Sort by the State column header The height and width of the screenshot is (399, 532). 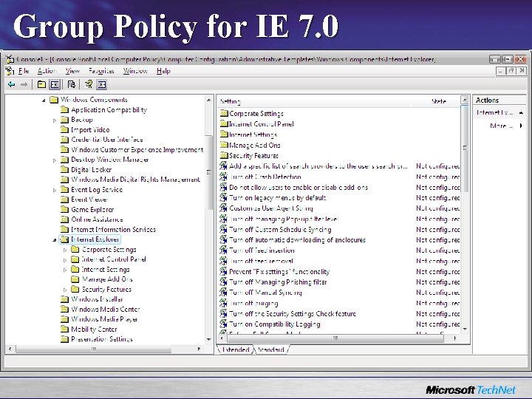436,101
